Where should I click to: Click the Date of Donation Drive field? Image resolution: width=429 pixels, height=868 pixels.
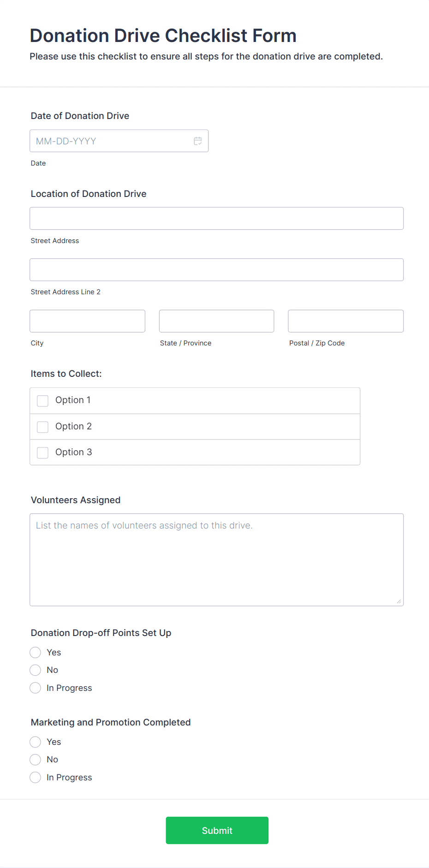point(119,141)
